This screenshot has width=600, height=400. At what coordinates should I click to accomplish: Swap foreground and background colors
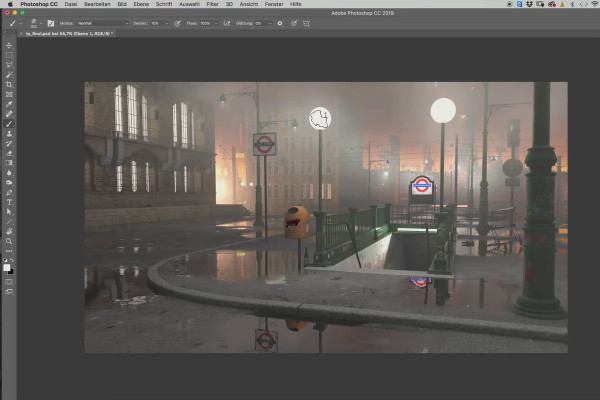(12, 260)
